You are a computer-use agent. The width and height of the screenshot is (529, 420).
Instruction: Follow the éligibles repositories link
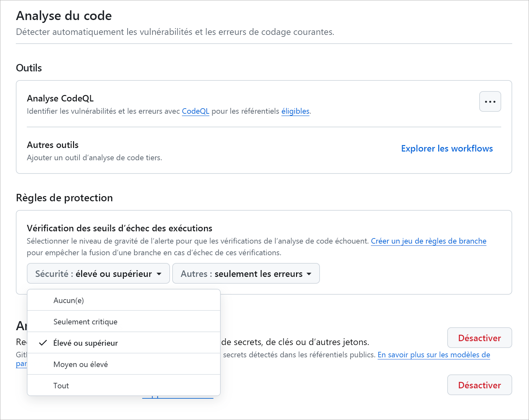(295, 111)
